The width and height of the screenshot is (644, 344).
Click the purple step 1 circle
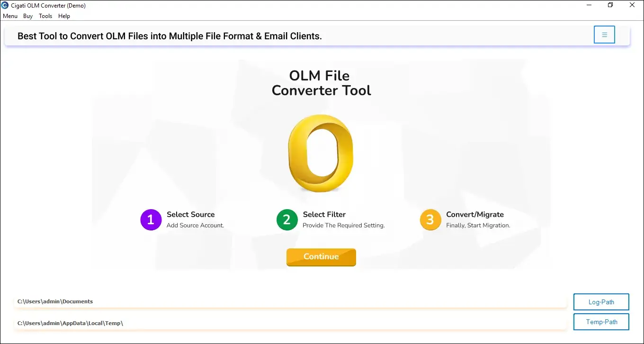click(x=151, y=220)
